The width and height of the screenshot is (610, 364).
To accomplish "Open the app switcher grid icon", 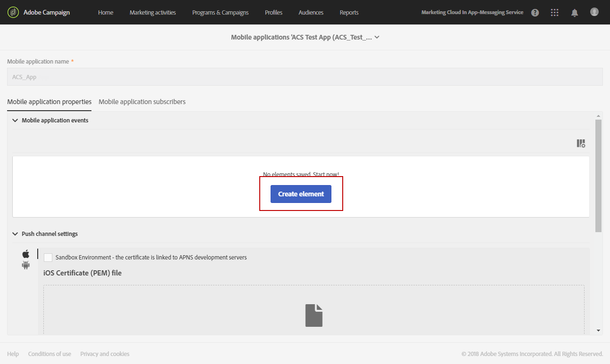I will coord(555,13).
